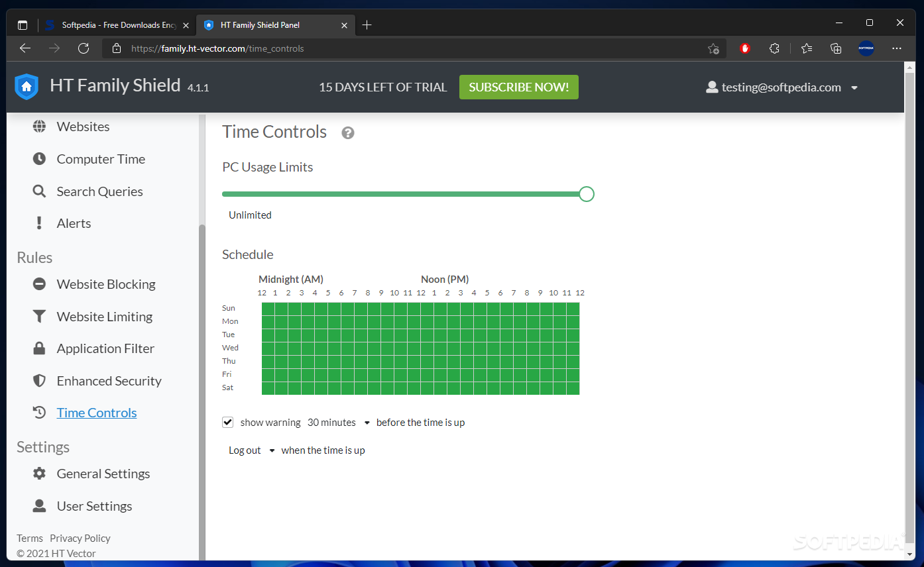Open a new browser tab
This screenshot has width=924, height=567.
tap(367, 25)
